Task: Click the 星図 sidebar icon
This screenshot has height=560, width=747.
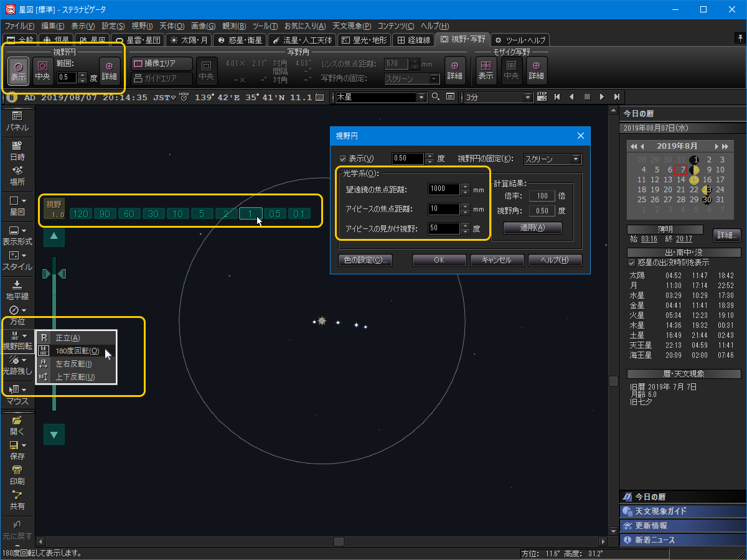Action: (x=17, y=206)
